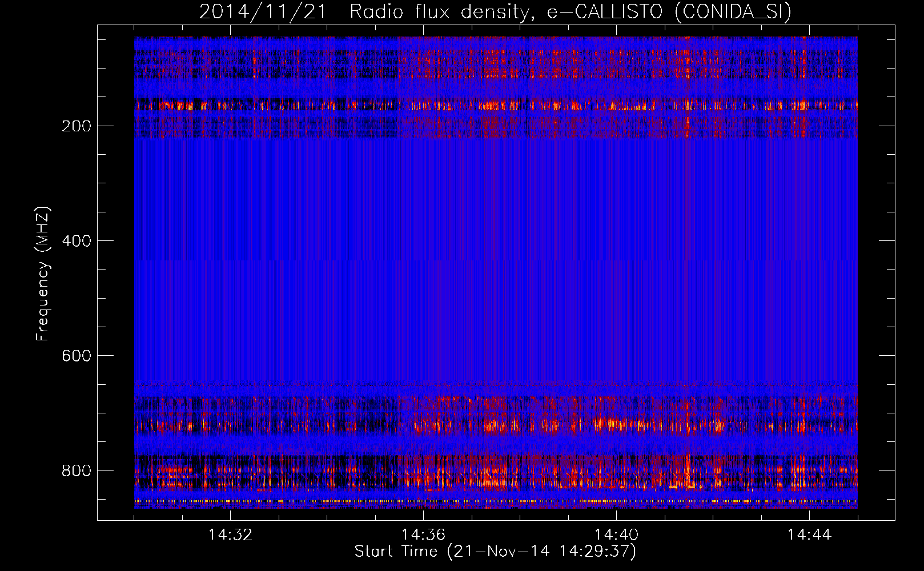Click the 200 frequency tick label

(76, 126)
